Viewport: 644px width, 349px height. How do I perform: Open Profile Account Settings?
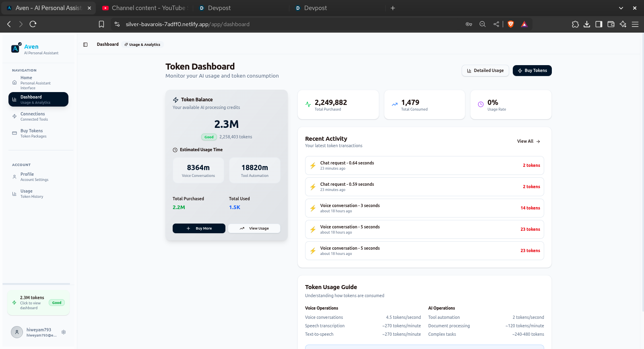pos(38,177)
